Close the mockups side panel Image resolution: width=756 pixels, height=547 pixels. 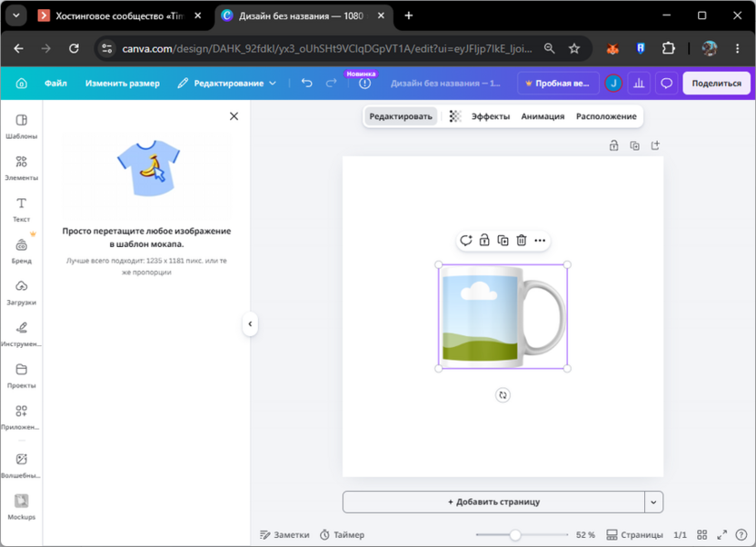click(234, 116)
